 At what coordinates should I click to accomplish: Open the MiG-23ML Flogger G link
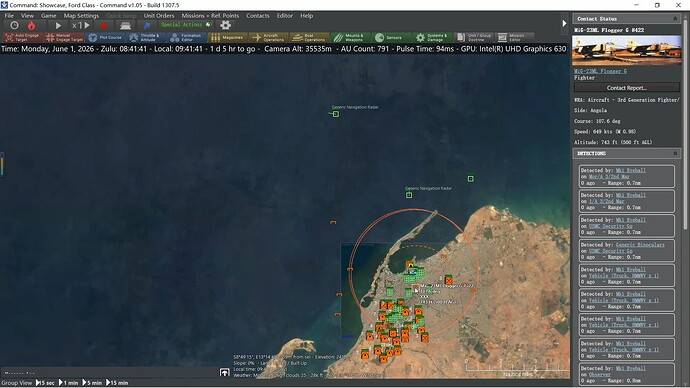[600, 71]
